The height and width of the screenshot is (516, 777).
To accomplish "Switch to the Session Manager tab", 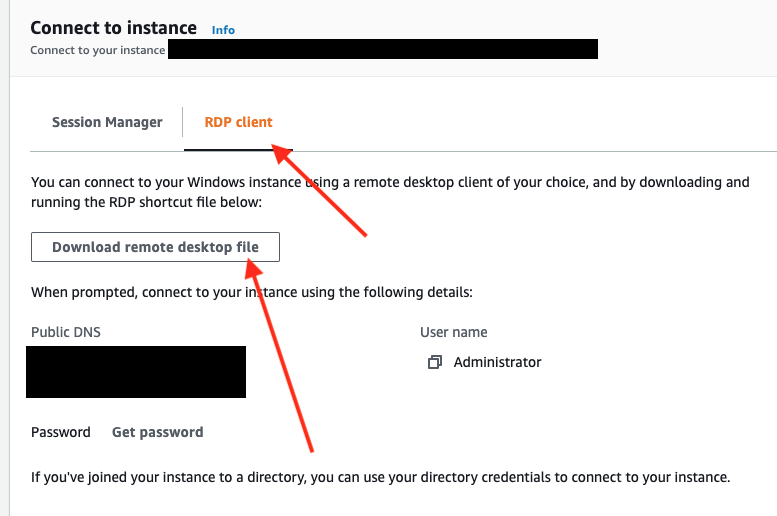I will tap(107, 122).
